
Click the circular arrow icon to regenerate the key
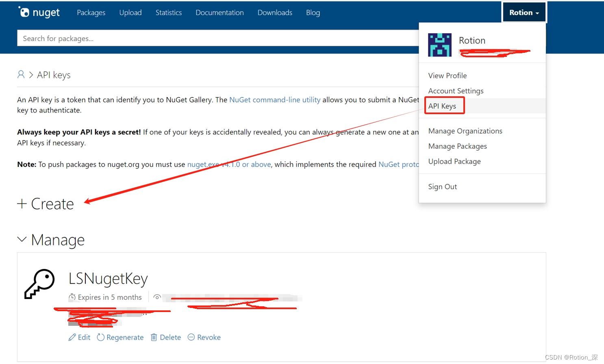tap(100, 337)
